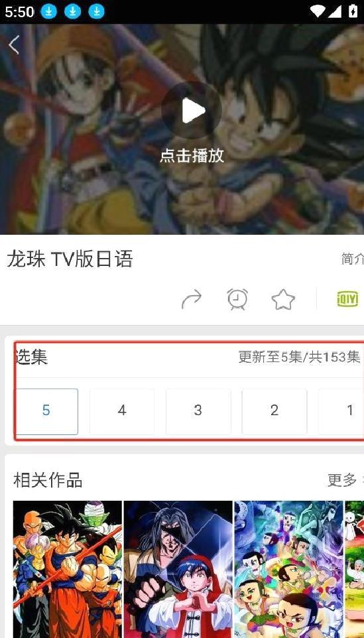This screenshot has width=364, height=638.
Task: Favorite the show with the star icon
Action: 283,300
